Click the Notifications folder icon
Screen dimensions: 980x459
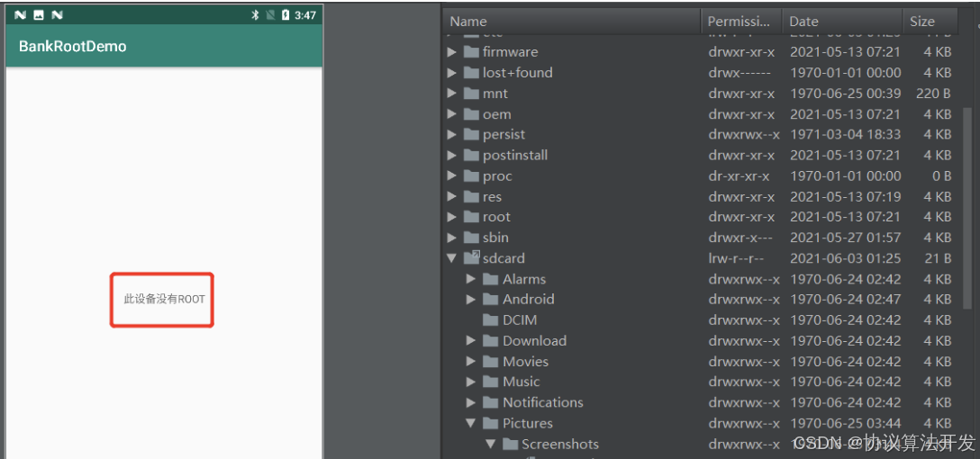pos(491,402)
